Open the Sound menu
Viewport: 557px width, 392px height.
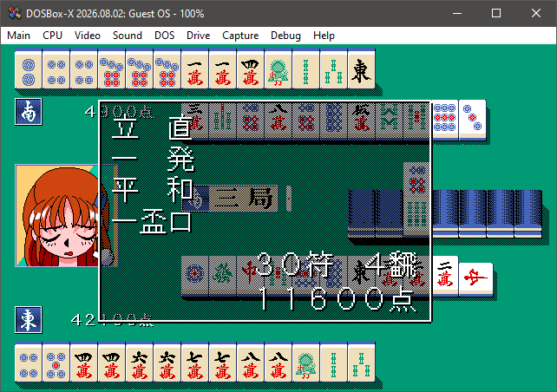point(128,36)
